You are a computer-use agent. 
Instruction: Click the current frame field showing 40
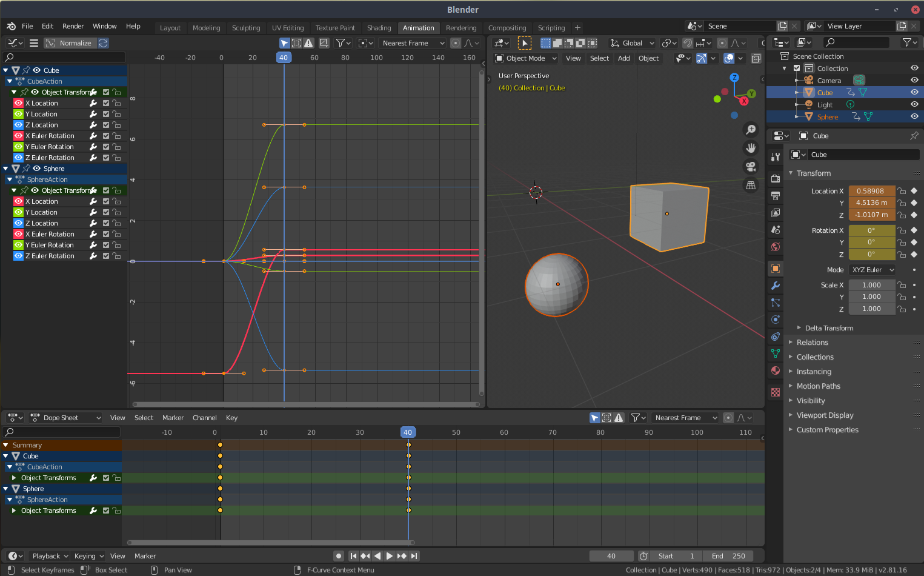[611, 555]
